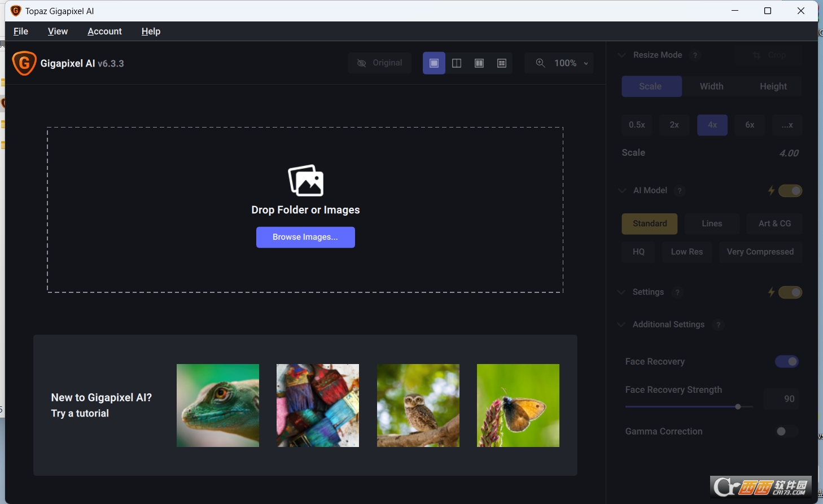Open the owl tutorial thumbnail
Viewport: 823px width, 504px height.
[x=418, y=405]
